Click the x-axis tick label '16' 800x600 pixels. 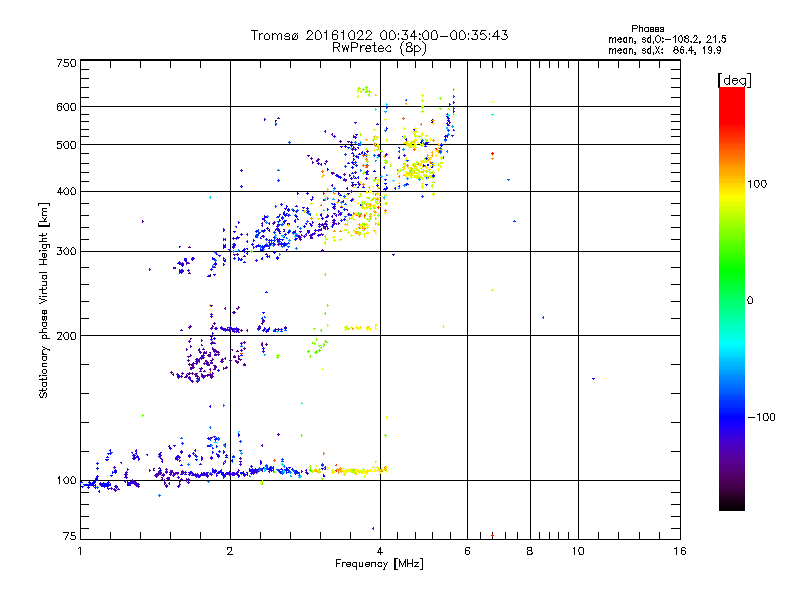[680, 551]
